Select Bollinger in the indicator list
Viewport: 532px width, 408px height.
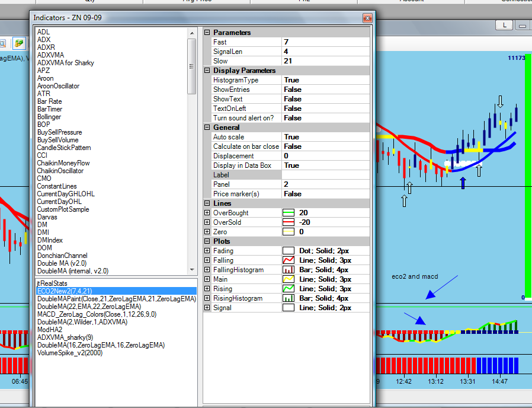click(49, 117)
